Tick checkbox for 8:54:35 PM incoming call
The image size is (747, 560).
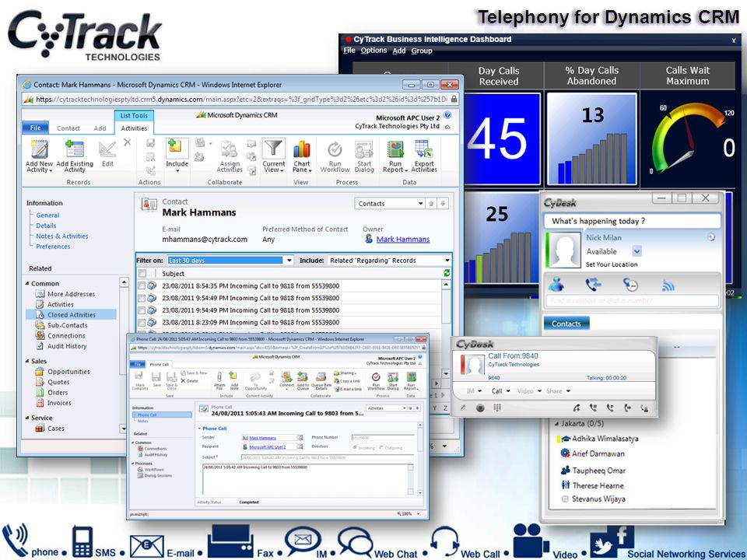coord(142,285)
